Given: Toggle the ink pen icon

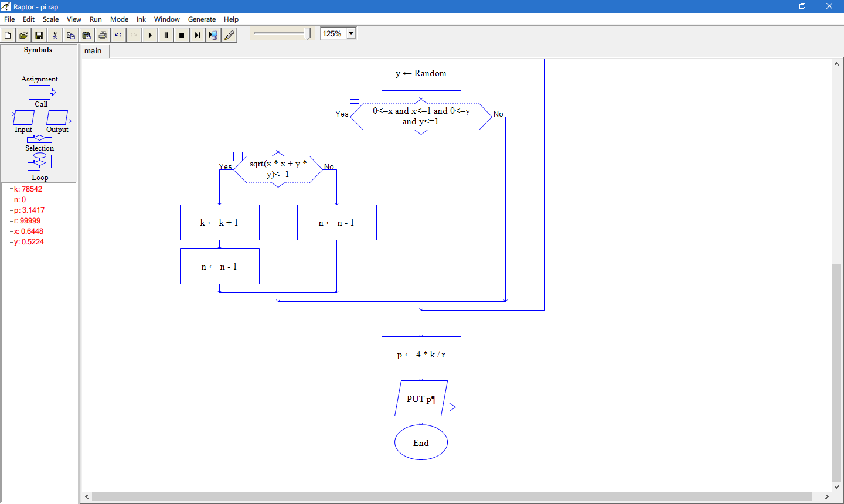Looking at the screenshot, I should pos(229,35).
